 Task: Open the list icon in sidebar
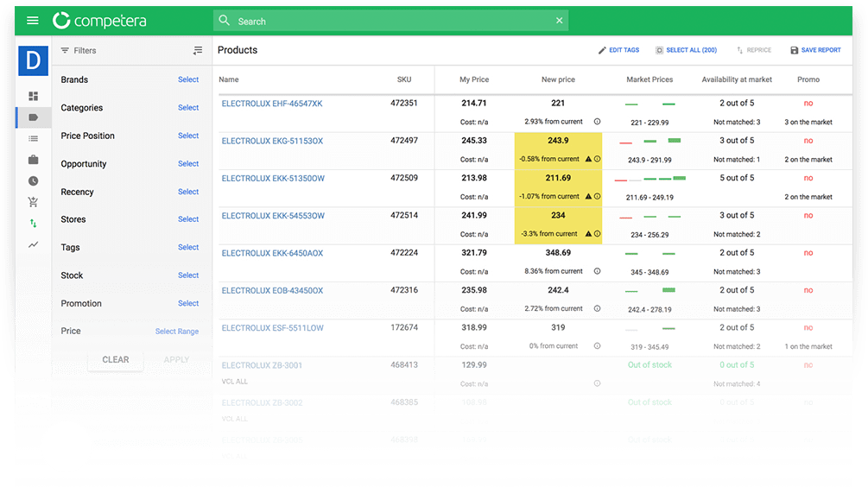[33, 138]
